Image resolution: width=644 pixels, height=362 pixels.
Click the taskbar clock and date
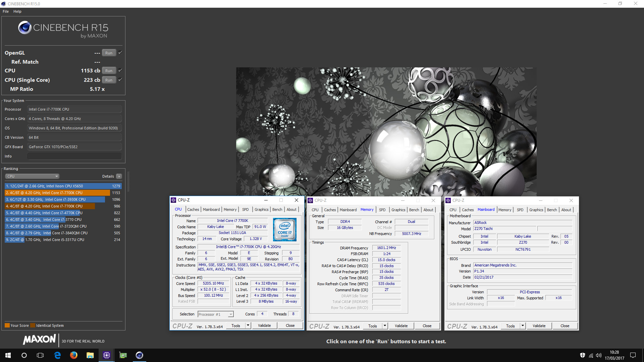click(x=614, y=355)
